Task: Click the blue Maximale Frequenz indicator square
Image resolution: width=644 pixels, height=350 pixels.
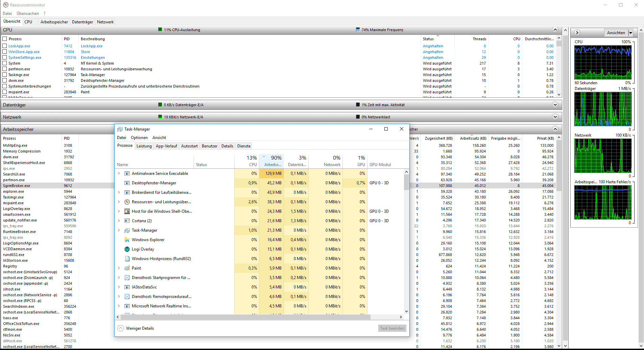Action: (x=358, y=30)
